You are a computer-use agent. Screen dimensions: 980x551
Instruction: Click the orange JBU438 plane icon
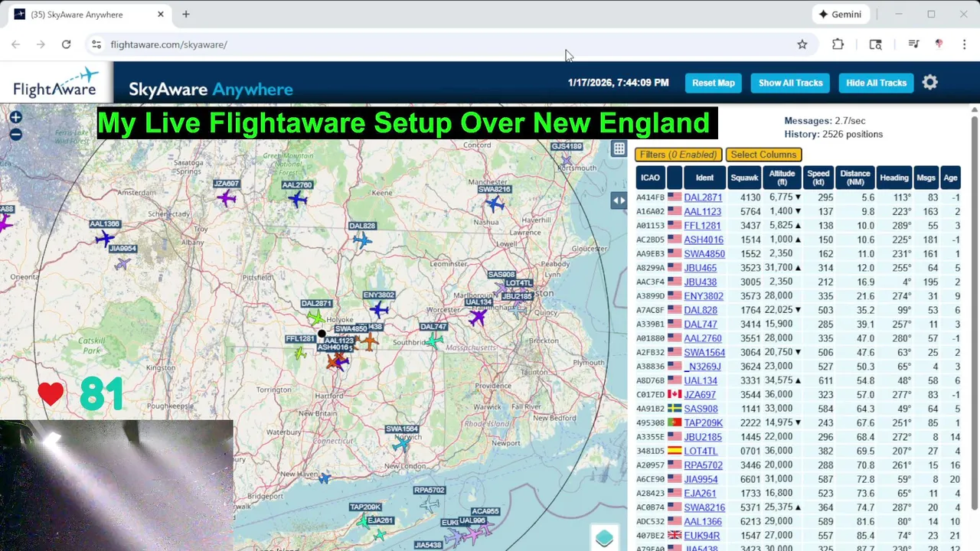point(371,341)
